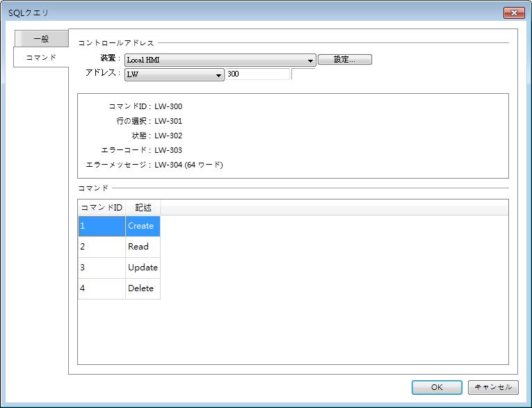Click command ID 2 cell

click(x=102, y=247)
